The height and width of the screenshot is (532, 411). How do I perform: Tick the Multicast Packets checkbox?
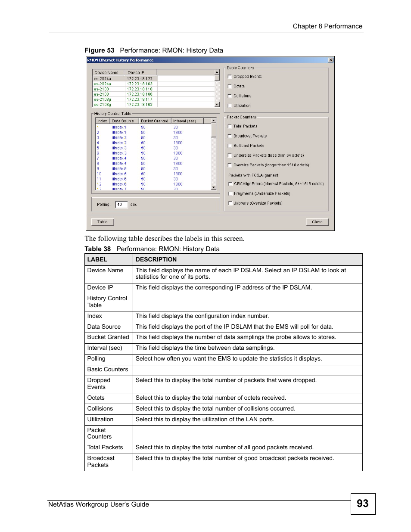[230, 146]
